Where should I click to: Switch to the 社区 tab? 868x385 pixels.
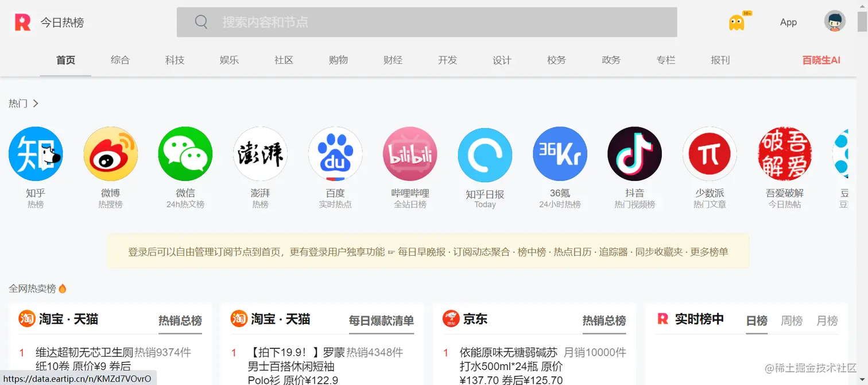(x=284, y=60)
